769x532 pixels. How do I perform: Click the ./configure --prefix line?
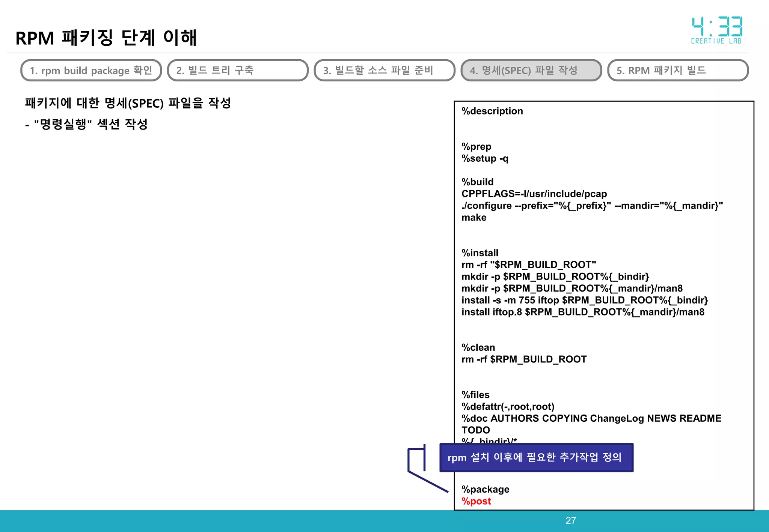[x=593, y=206]
